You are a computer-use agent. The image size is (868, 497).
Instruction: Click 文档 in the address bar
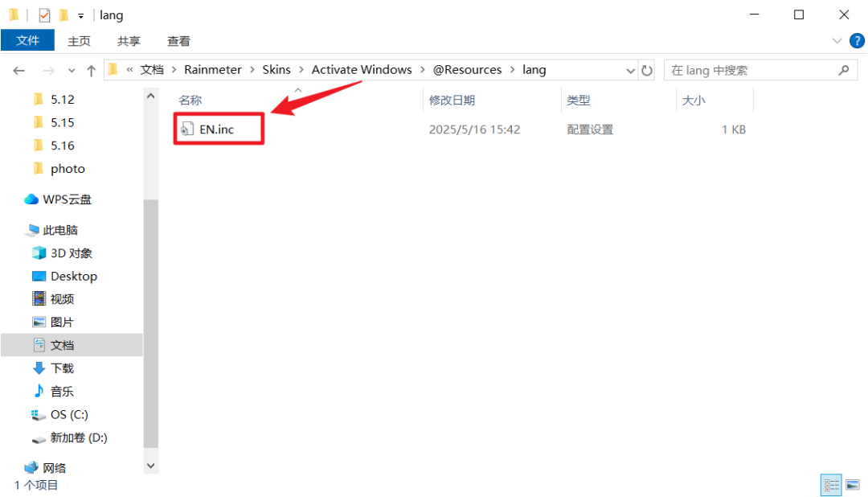(x=152, y=70)
